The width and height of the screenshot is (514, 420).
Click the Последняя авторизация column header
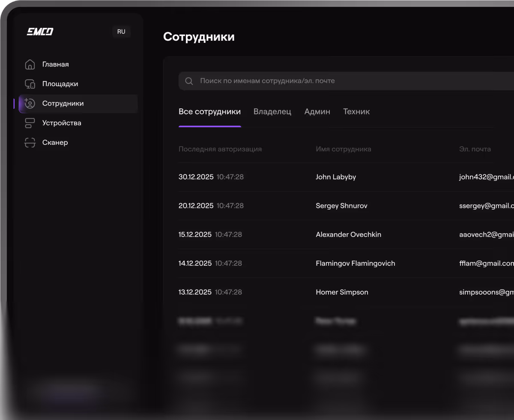coord(220,149)
